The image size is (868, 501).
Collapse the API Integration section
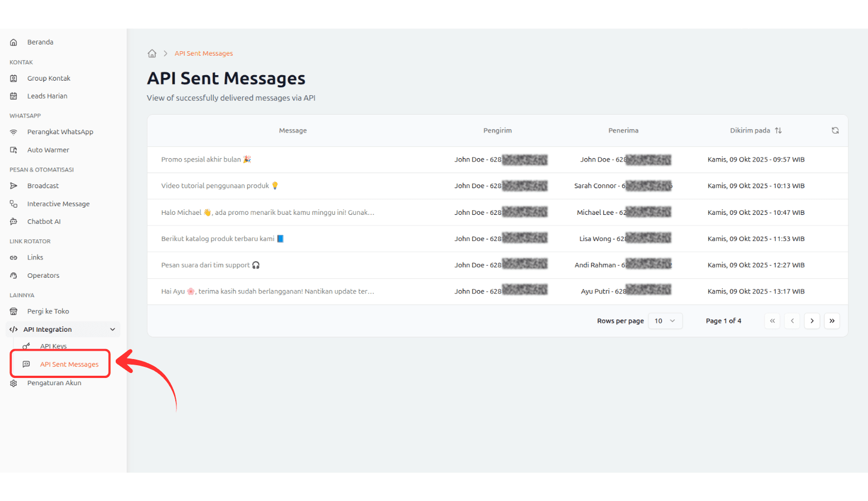[x=112, y=329]
